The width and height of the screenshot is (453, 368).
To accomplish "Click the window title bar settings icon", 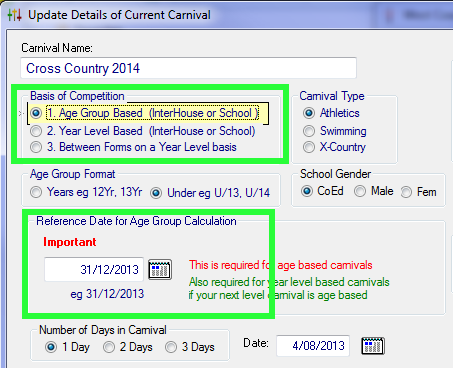I will [14, 15].
